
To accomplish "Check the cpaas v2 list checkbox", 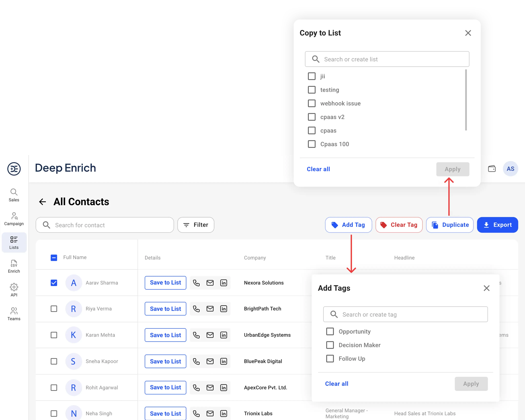I will click(312, 117).
